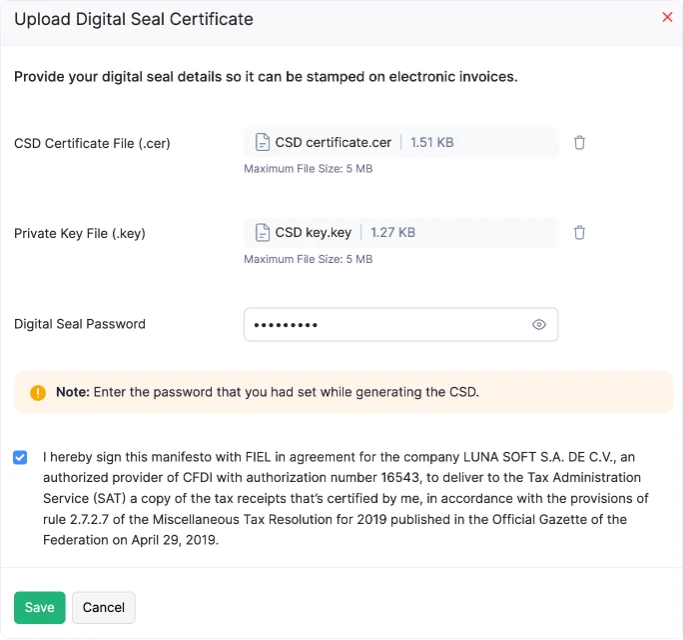Image resolution: width=683 pixels, height=640 pixels.
Task: Select the CSD key.key file entry
Action: coord(401,233)
